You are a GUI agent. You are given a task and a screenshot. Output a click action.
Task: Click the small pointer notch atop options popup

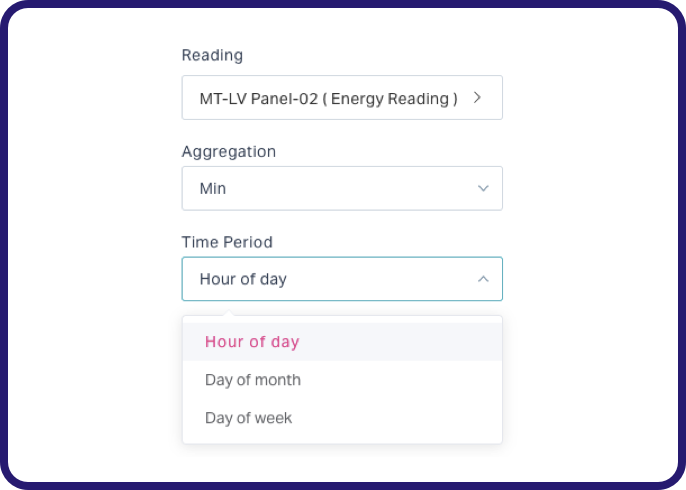228,312
